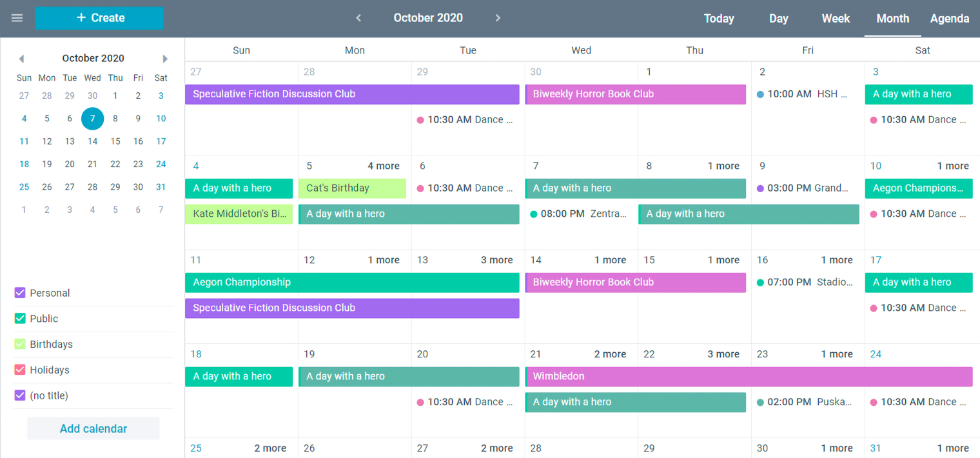Viewport: 980px width, 458px height.
Task: Expand "2 more" events on October 21
Action: coord(610,354)
